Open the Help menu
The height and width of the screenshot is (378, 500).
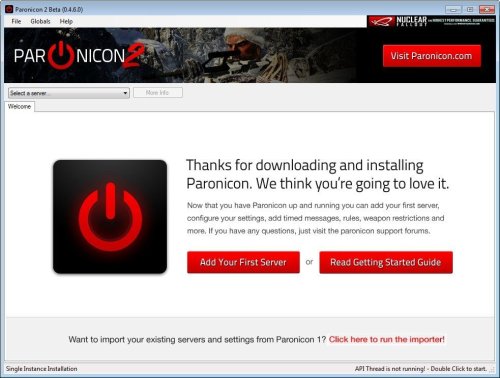(x=66, y=21)
